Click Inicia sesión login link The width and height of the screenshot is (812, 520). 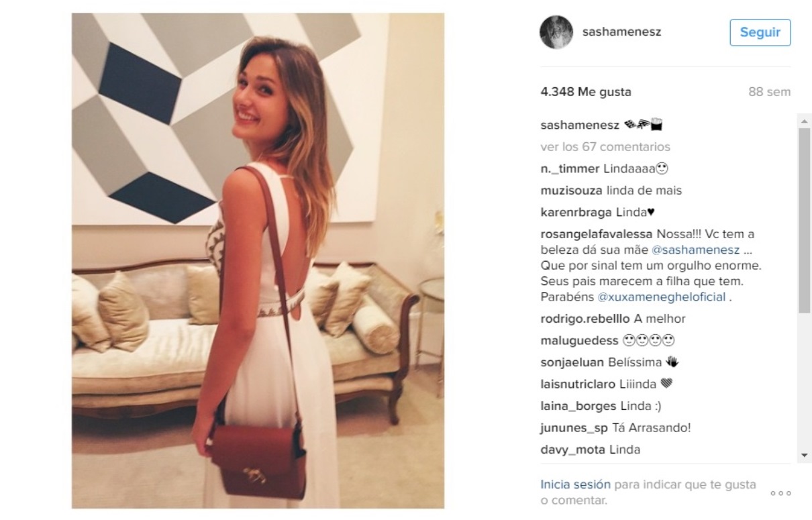(576, 484)
